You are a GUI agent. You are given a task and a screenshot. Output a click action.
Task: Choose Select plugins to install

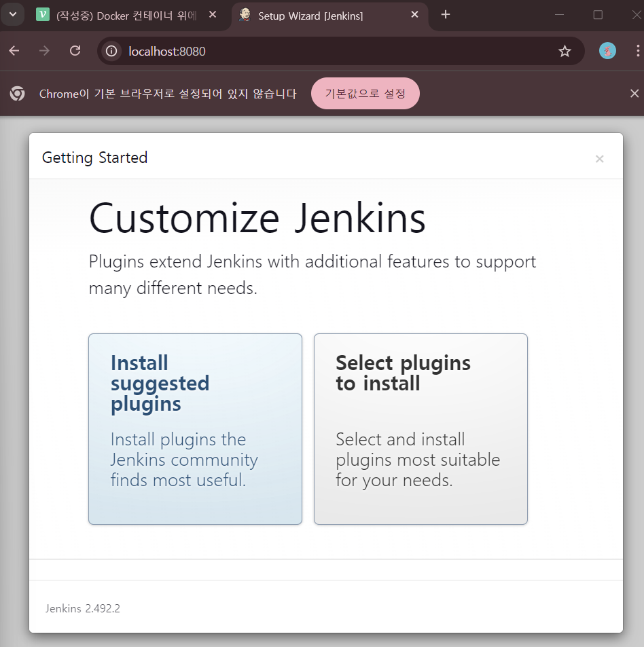pyautogui.click(x=421, y=429)
